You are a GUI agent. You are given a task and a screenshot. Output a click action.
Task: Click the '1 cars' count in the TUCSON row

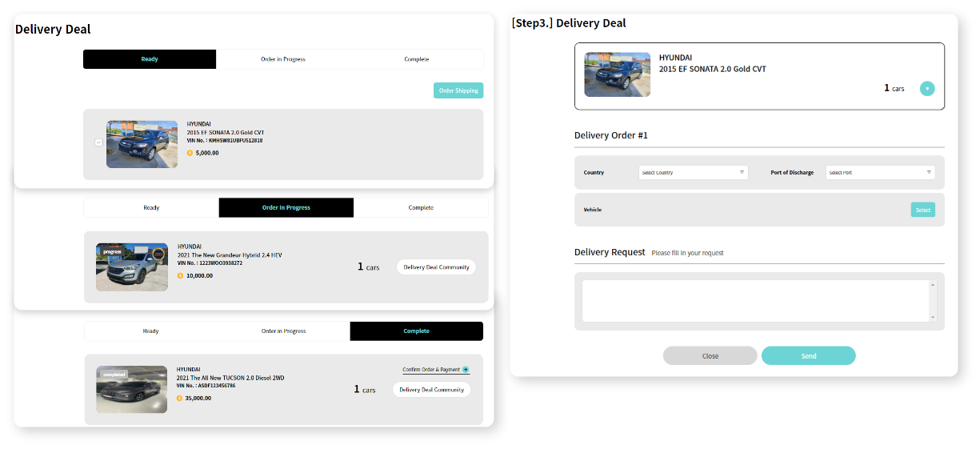click(365, 390)
